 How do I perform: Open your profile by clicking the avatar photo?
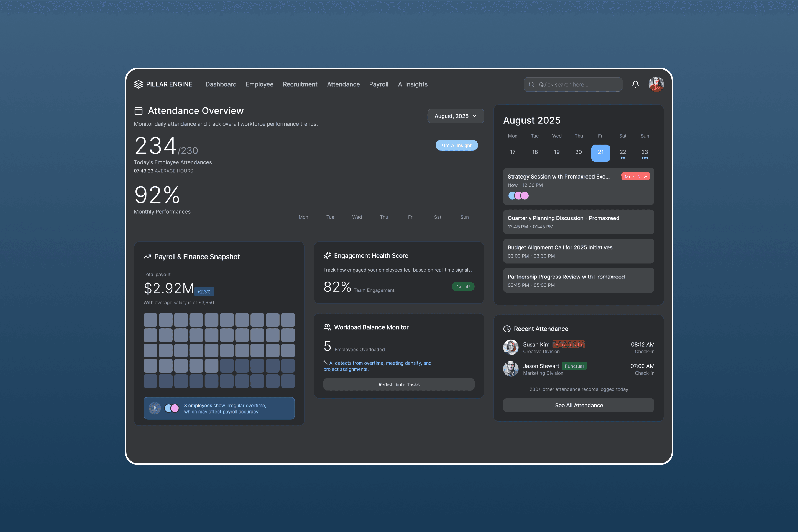(x=656, y=84)
